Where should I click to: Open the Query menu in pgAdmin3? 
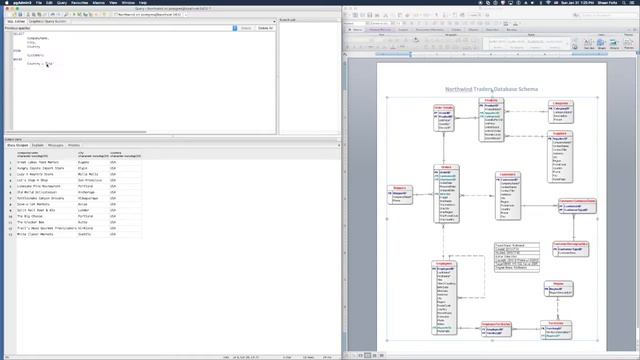[62, 2]
